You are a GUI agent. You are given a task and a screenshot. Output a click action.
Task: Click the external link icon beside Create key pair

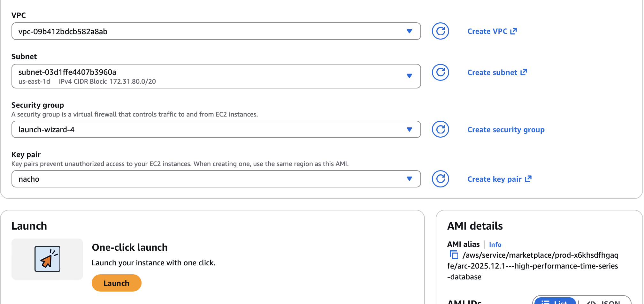[529, 179]
